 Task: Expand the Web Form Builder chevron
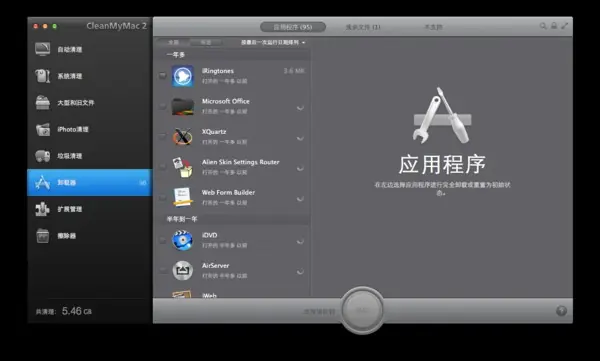300,199
